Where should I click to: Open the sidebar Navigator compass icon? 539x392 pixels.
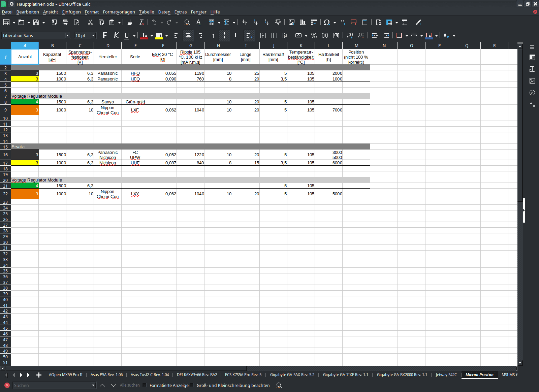[x=532, y=93]
